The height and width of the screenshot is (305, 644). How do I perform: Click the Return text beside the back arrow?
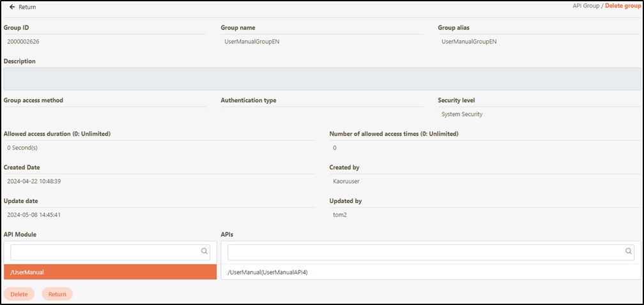[x=27, y=7]
